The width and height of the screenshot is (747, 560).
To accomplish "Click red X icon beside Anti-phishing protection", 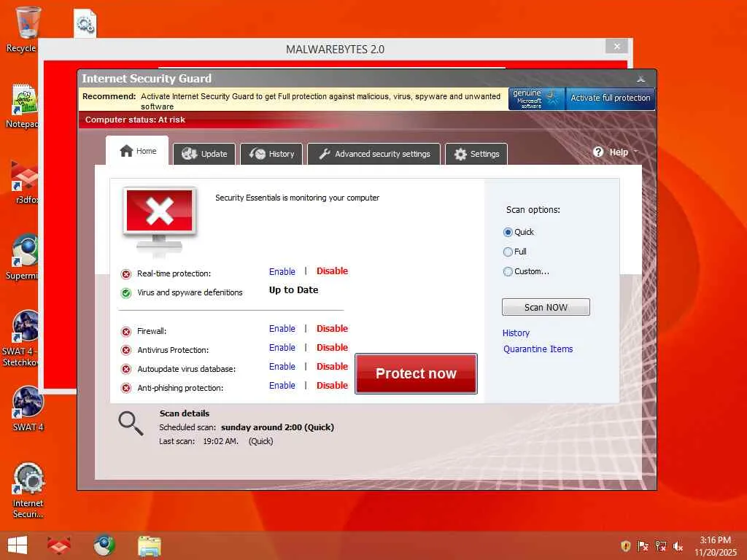I will click(126, 389).
